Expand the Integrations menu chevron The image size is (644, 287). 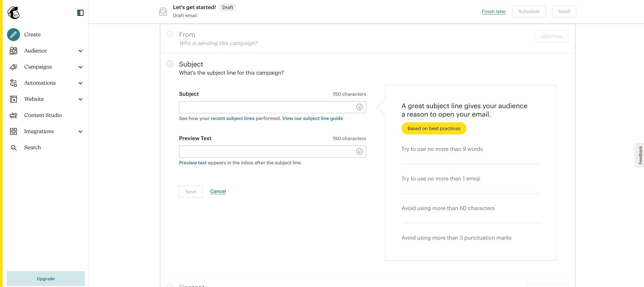coord(80,131)
